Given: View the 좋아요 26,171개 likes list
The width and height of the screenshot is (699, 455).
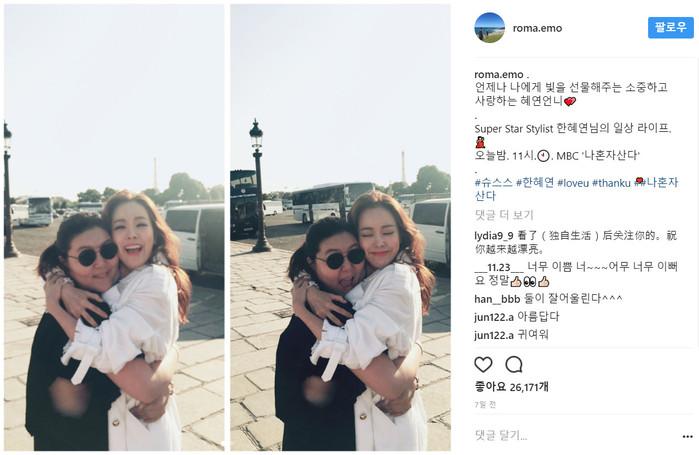Looking at the screenshot, I should pos(511,387).
